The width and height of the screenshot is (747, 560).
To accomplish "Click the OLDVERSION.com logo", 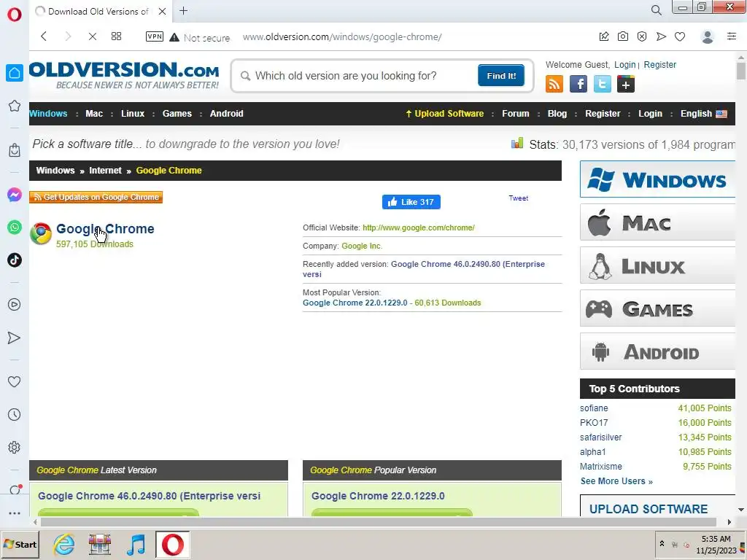I will coord(124,75).
